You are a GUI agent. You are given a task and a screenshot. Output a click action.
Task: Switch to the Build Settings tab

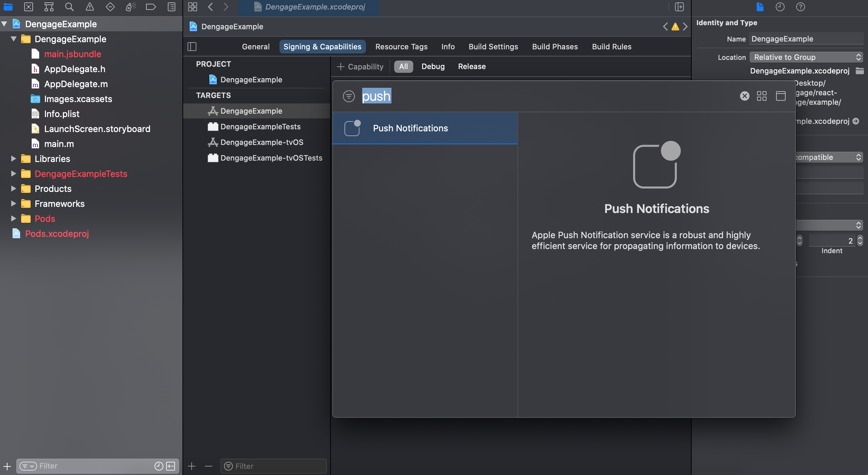point(493,47)
